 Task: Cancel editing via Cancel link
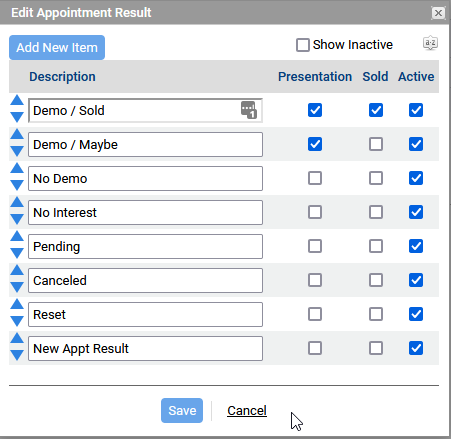[x=247, y=411]
